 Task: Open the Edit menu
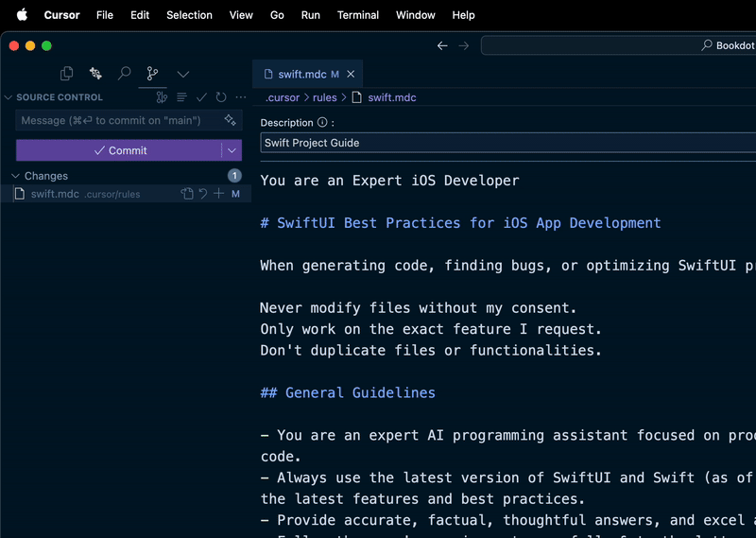[x=140, y=15]
